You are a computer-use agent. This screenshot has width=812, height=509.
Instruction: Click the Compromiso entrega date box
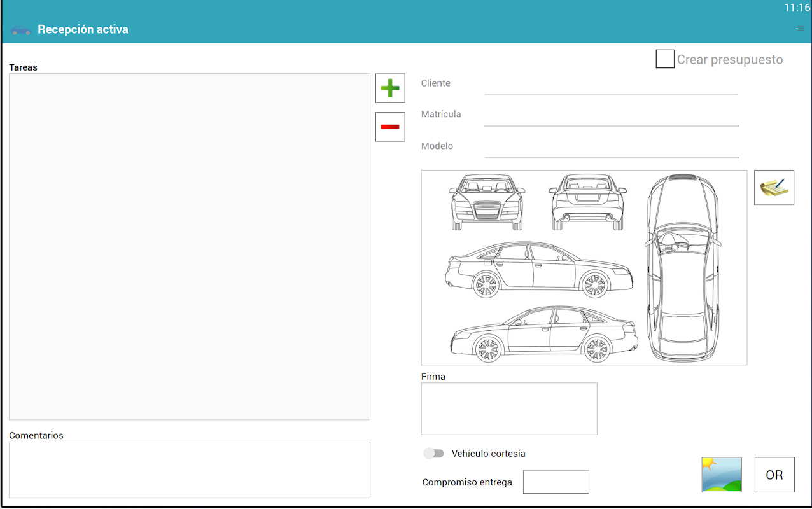click(556, 482)
